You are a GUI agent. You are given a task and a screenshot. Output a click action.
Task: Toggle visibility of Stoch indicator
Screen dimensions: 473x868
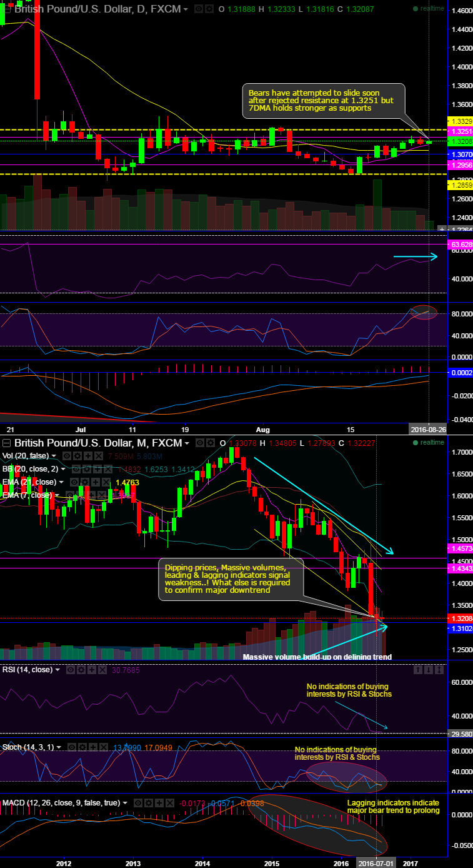tap(72, 747)
